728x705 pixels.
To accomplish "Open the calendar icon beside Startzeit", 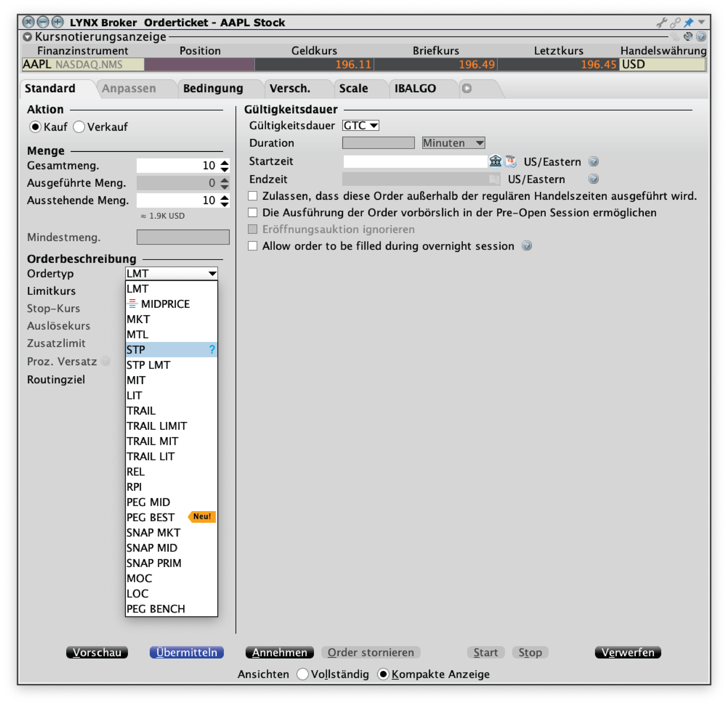I will click(510, 161).
